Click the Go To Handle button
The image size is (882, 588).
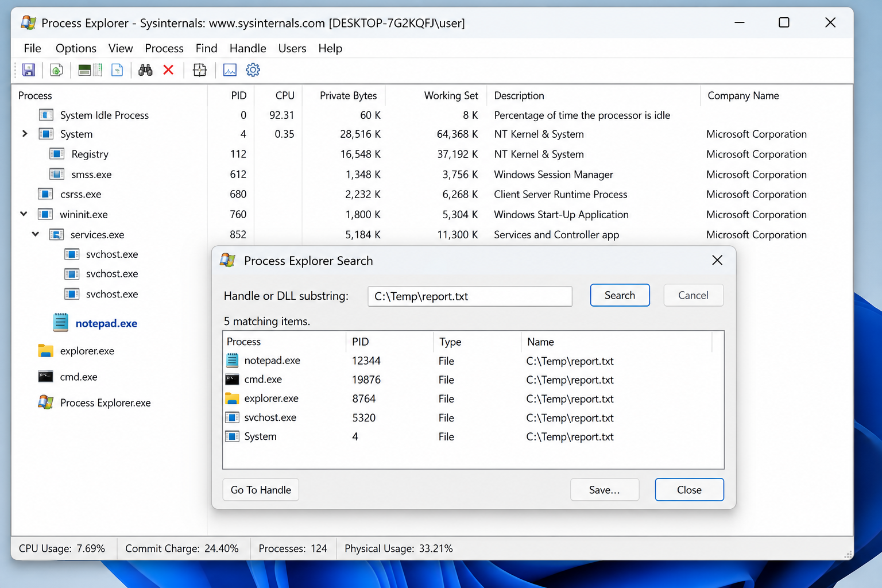click(261, 490)
